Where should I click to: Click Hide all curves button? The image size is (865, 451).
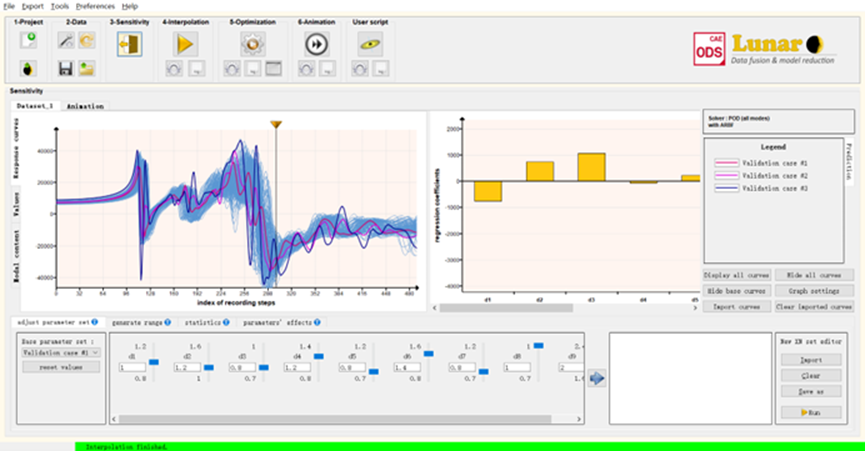click(x=814, y=275)
